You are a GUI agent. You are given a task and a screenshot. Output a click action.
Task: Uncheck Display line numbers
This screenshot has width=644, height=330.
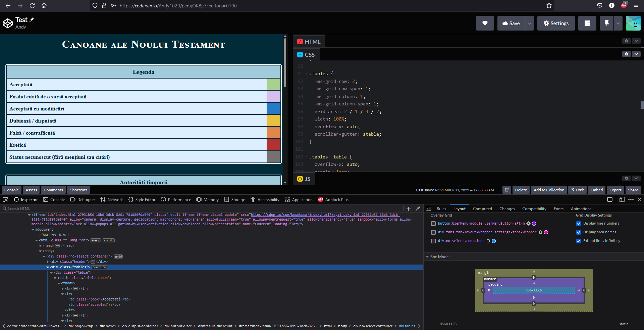coord(579,224)
